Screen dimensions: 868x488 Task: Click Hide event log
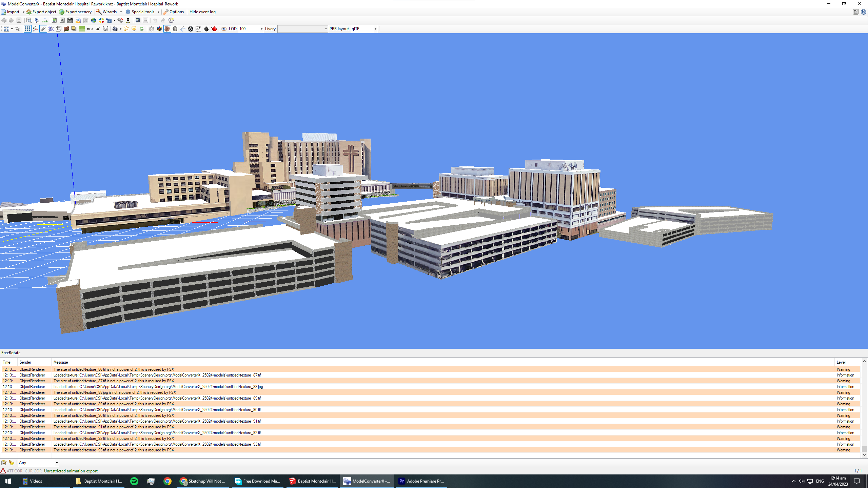202,12
